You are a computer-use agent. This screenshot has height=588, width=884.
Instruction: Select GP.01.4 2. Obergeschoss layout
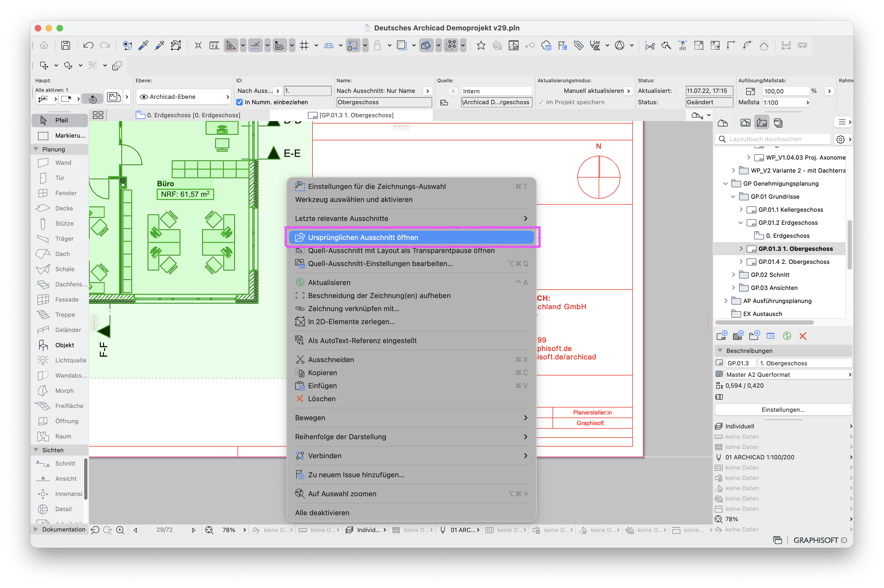pyautogui.click(x=793, y=262)
